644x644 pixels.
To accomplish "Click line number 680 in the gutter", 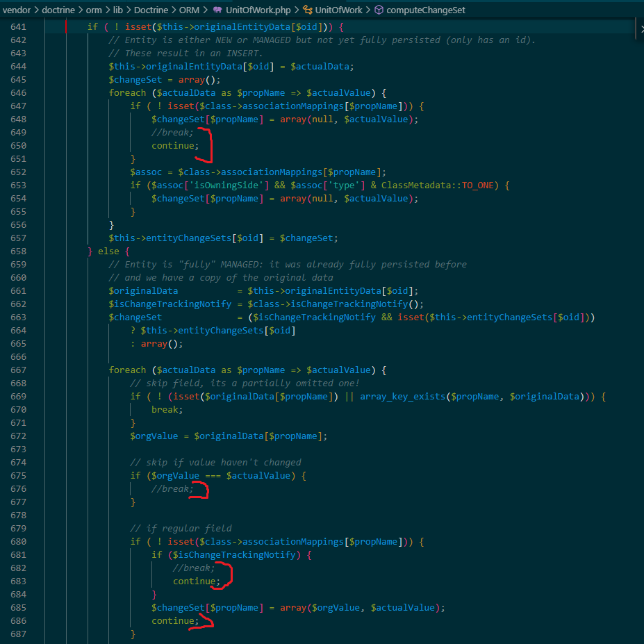I will pos(19,541).
